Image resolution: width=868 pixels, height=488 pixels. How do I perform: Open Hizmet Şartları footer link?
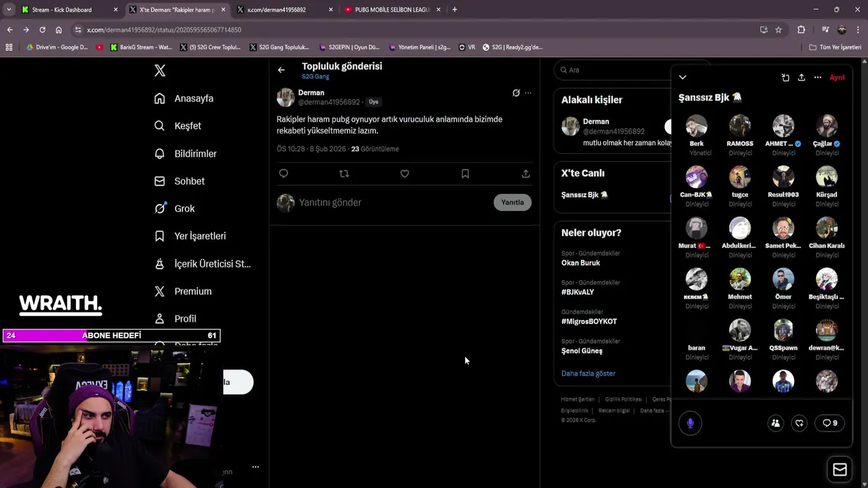pos(578,399)
